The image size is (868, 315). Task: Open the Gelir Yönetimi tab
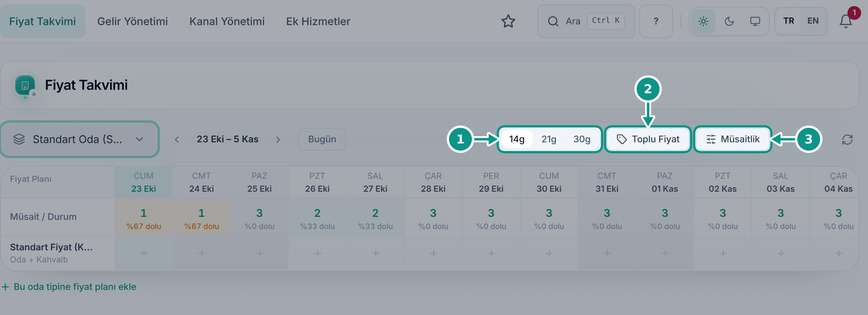[x=133, y=21]
